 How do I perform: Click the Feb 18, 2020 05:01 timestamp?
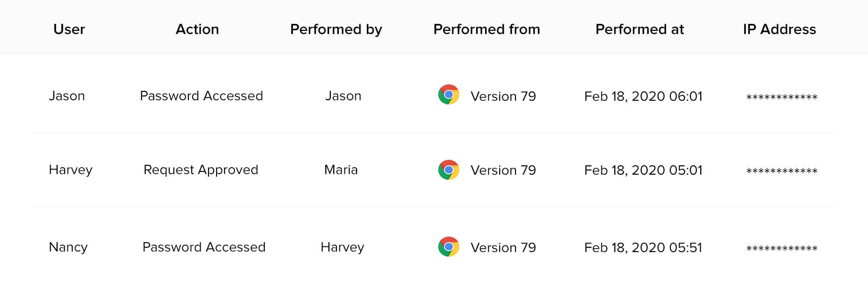point(643,170)
